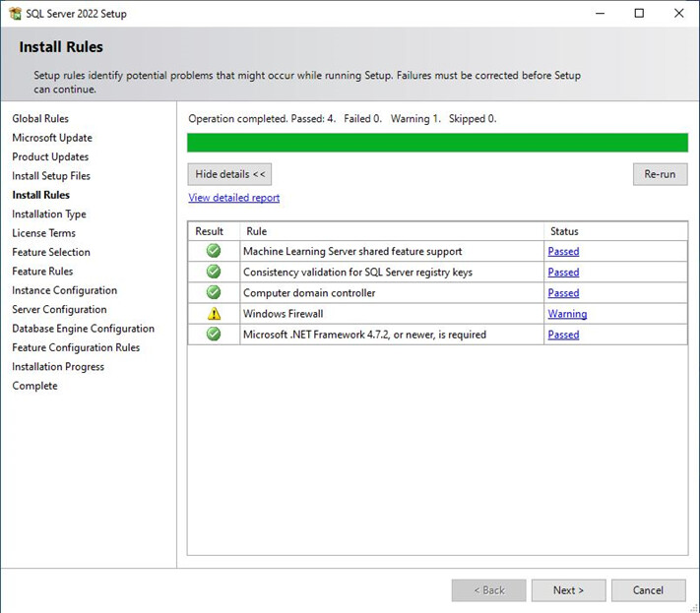Viewport: 700px width, 613px height.
Task: Click the Operation completed summary text
Action: coord(342,119)
